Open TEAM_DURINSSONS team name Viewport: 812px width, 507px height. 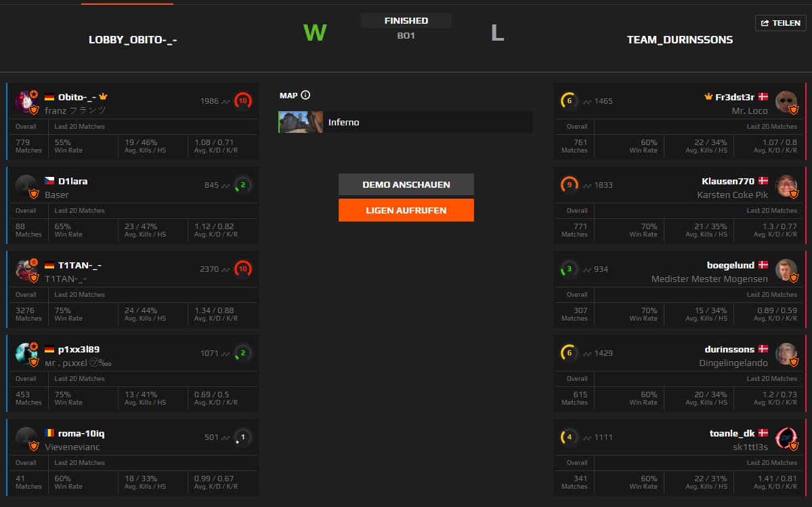679,40
